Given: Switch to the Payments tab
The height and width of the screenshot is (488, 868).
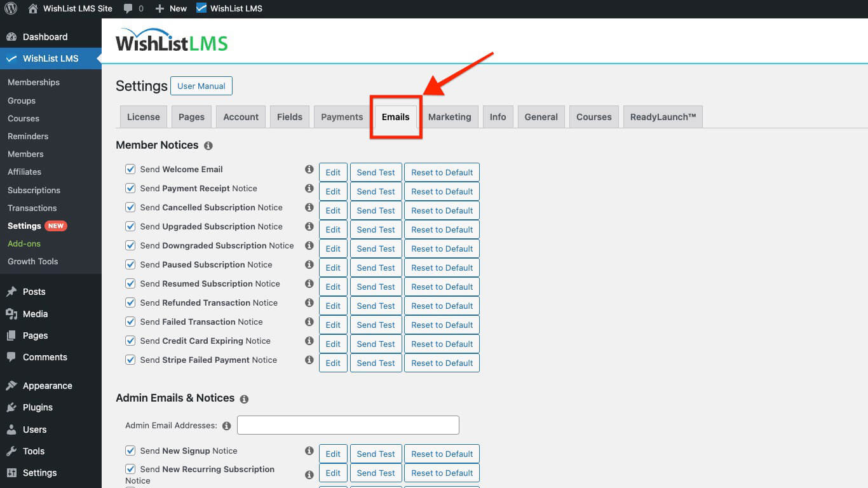Looking at the screenshot, I should [x=341, y=116].
